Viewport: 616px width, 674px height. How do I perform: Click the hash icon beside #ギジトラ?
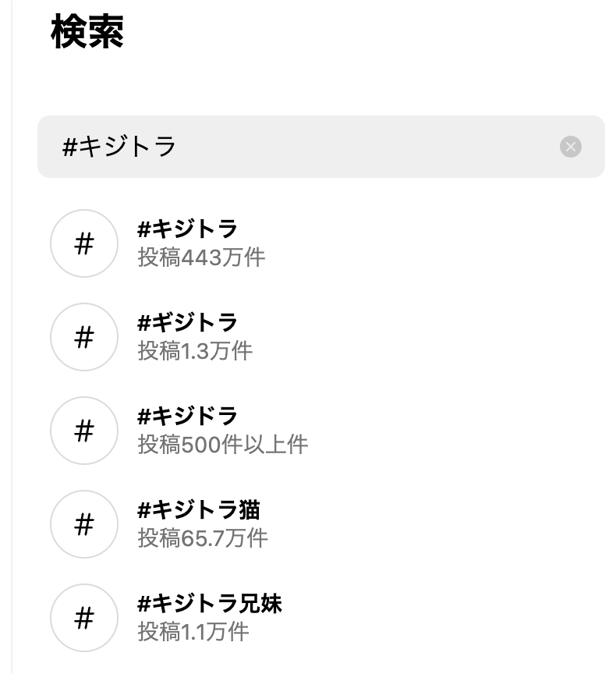tap(83, 337)
